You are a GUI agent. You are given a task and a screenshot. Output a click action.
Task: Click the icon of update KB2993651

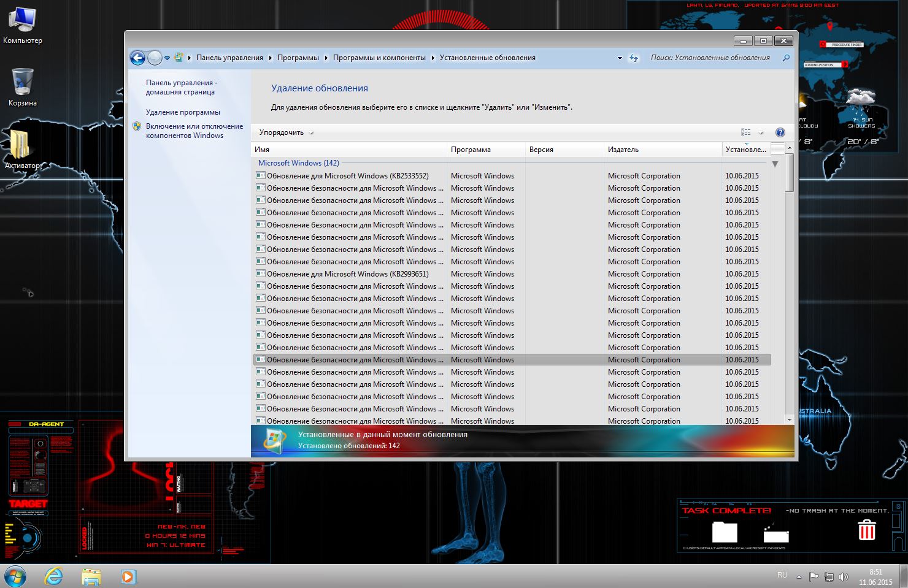coord(261,273)
